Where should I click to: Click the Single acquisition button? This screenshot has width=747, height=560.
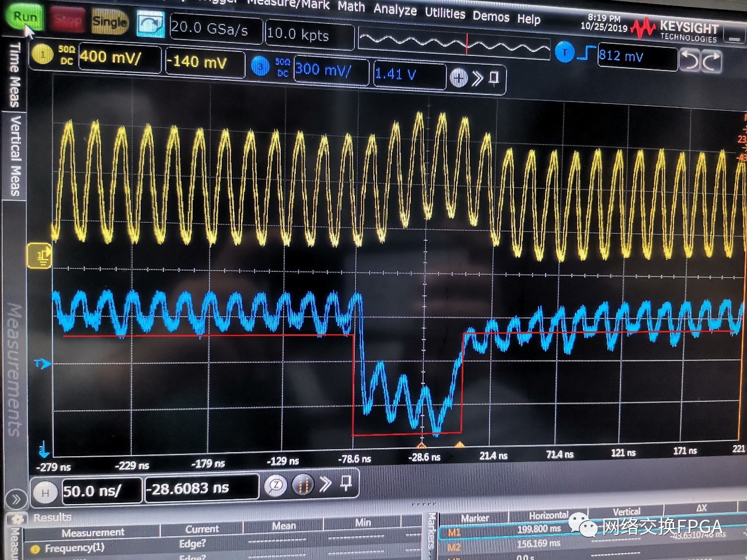tap(109, 22)
